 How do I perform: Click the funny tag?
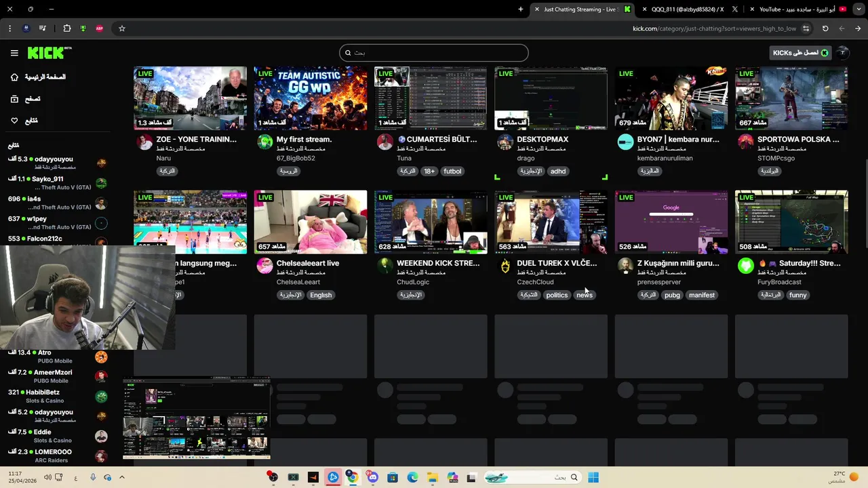coord(798,295)
